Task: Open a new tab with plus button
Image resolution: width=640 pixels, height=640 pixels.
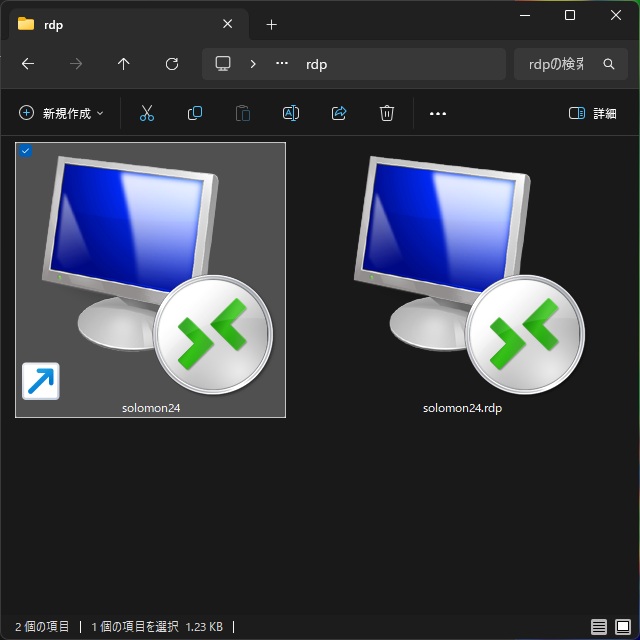Action: 271,24
